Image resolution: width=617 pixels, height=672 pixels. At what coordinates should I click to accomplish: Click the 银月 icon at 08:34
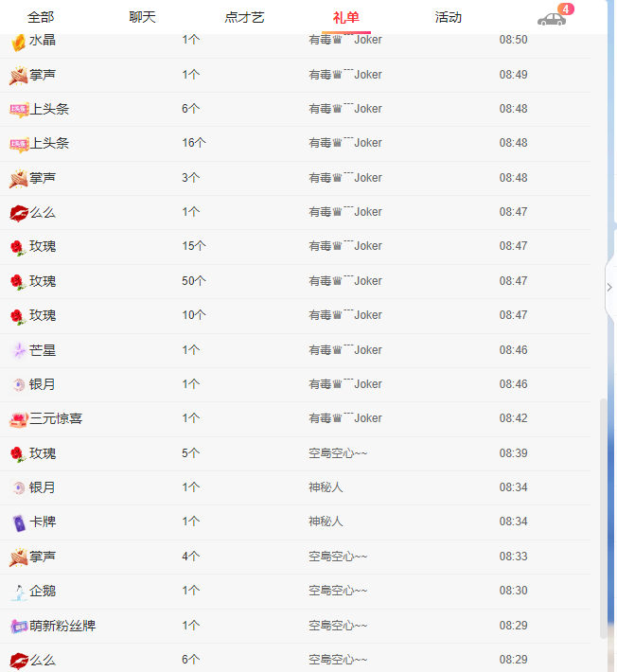(18, 488)
